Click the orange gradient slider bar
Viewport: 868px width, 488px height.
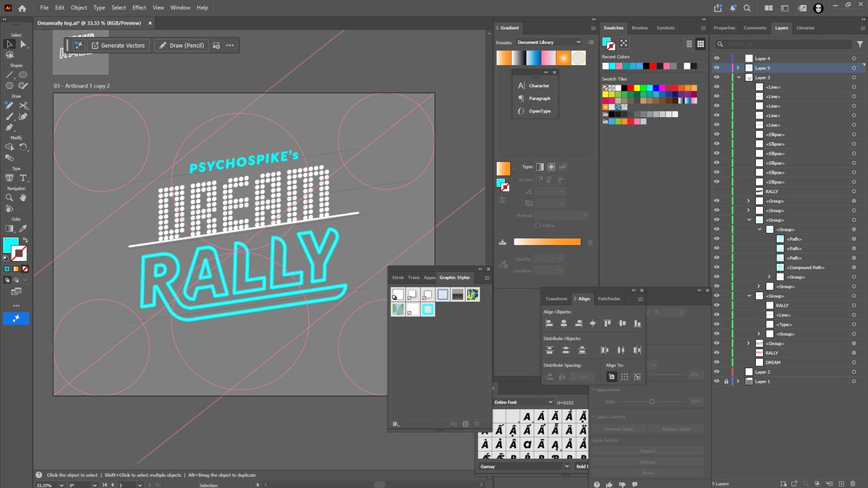pyautogui.click(x=548, y=241)
